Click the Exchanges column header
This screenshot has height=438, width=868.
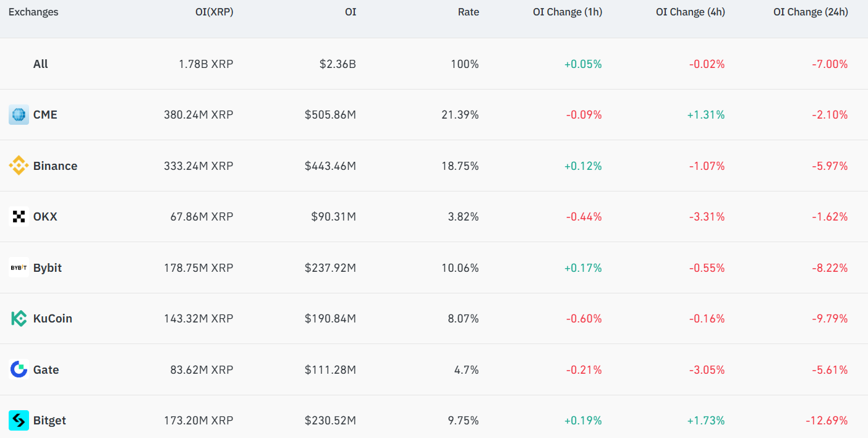click(x=33, y=11)
